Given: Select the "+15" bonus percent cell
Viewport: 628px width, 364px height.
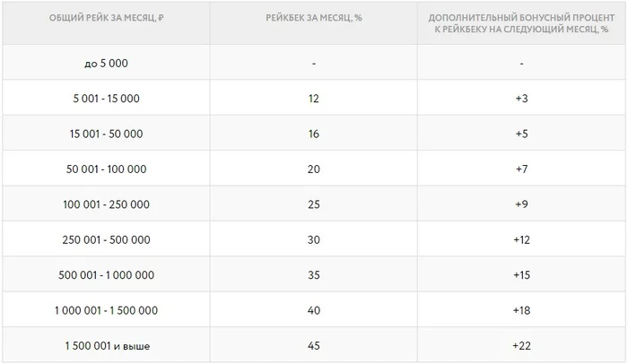Looking at the screenshot, I should click(x=521, y=274).
